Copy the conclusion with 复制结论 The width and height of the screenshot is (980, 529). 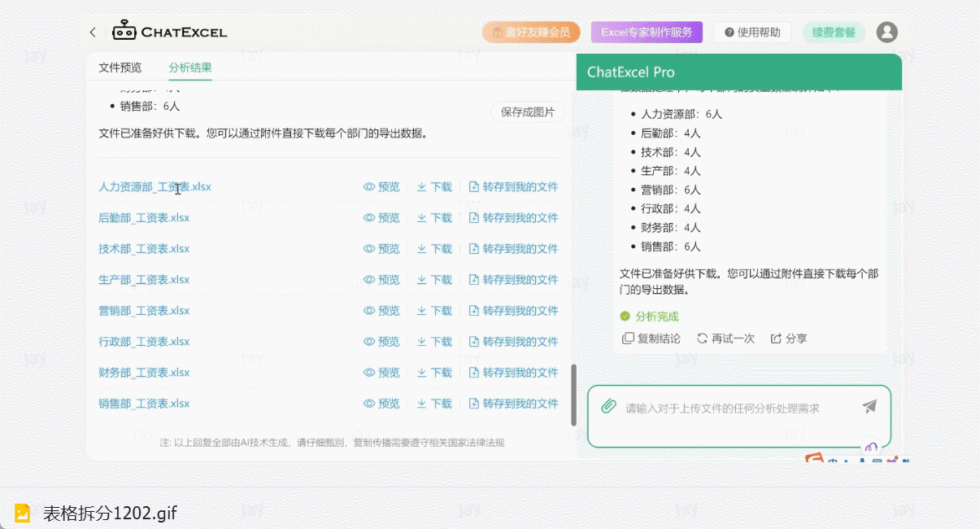651,339
